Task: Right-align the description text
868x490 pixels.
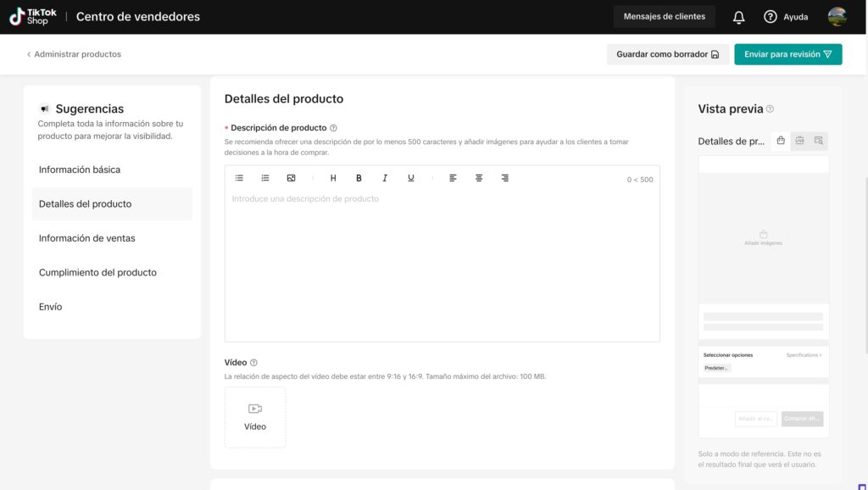Action: tap(505, 178)
